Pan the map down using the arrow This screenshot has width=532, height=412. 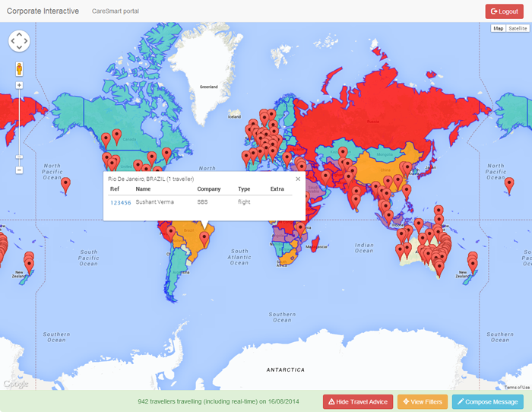click(19, 49)
